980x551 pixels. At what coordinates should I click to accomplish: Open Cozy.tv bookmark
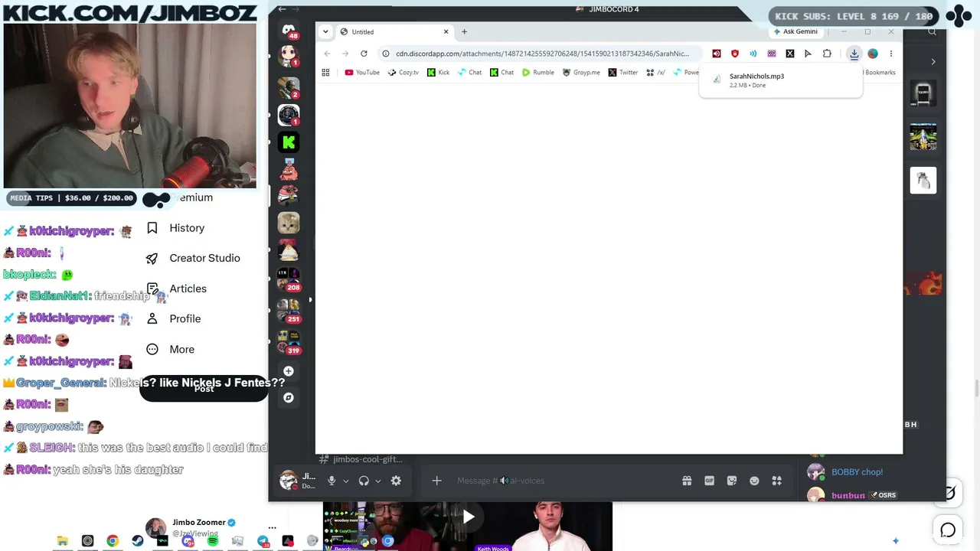[403, 73]
